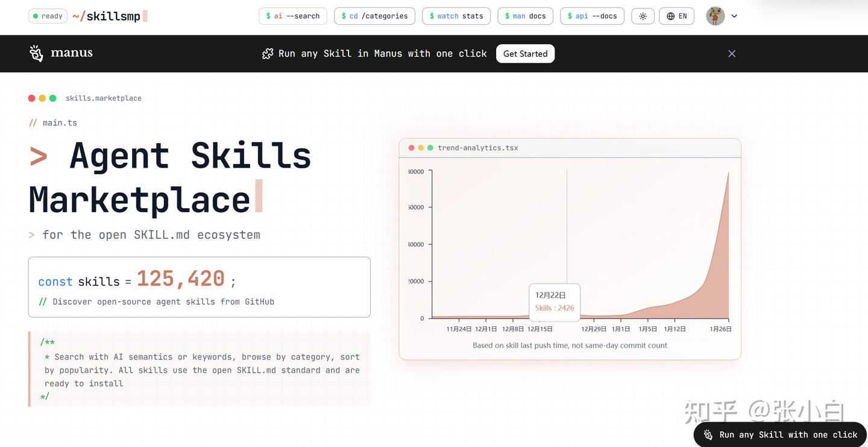This screenshot has height=447, width=868.
Task: Expand the account menu chevron
Action: coord(734,16)
